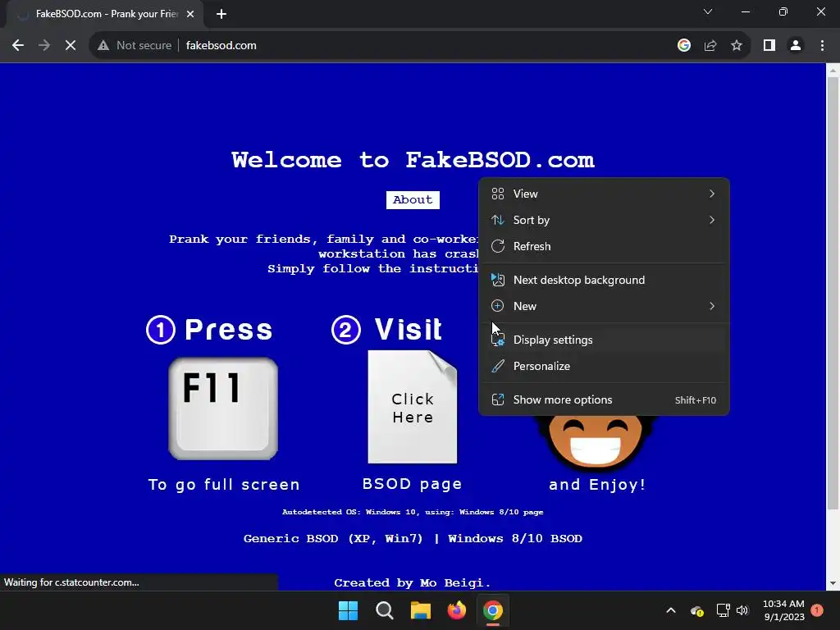Open the cloud sync warning tray icon
The image size is (840, 630).
(x=697, y=610)
